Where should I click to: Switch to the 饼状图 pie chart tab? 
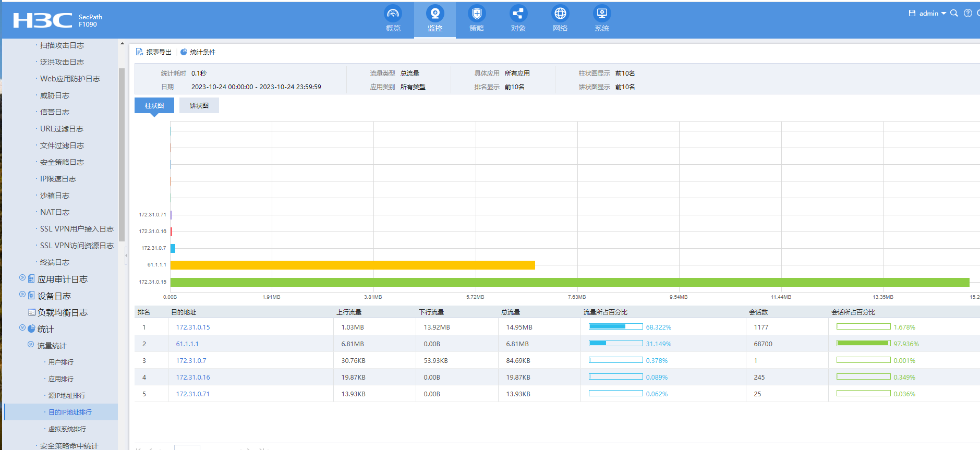point(199,106)
